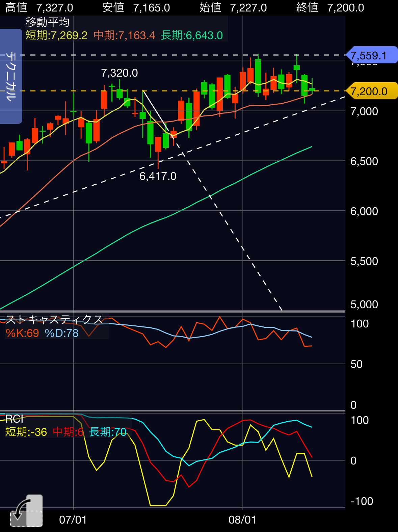The height and width of the screenshot is (532, 398).
Task: Tap the %D:78 stochastic value
Action: click(x=61, y=333)
